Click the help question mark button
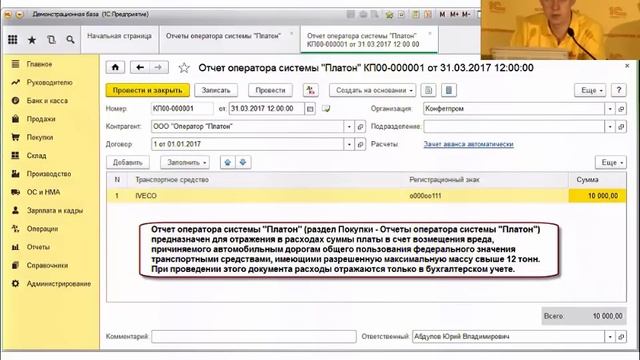 [x=619, y=90]
